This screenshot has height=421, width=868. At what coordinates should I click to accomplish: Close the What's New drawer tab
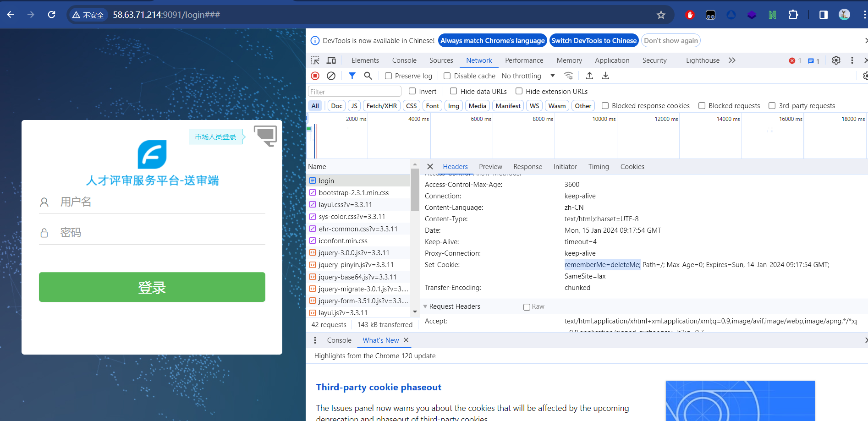coord(406,340)
